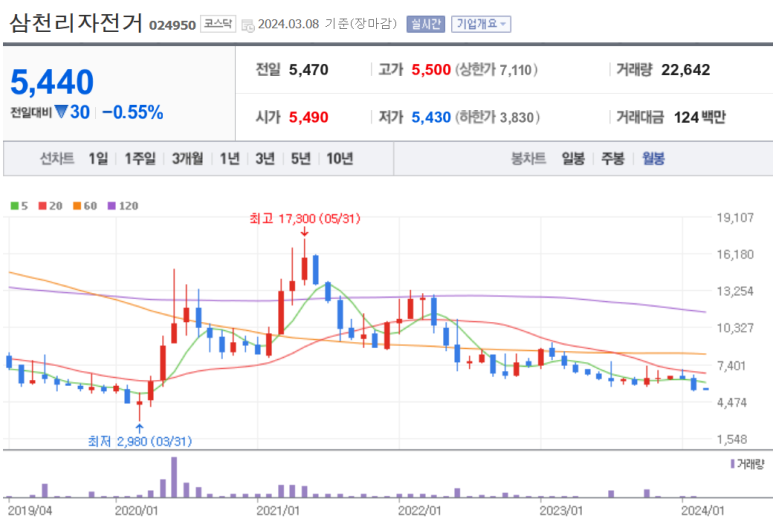773x528 pixels.
Task: Select the 5년 line chart tab
Action: (x=300, y=159)
